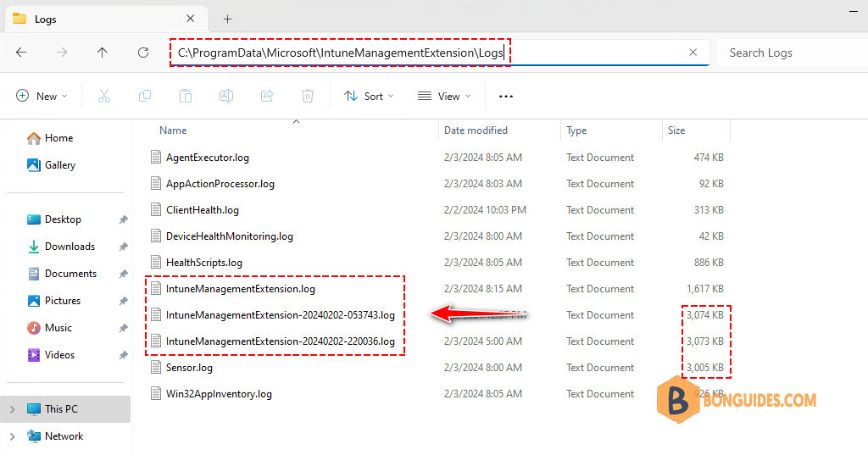
Task: Click the Forward navigation arrow
Action: [62, 53]
